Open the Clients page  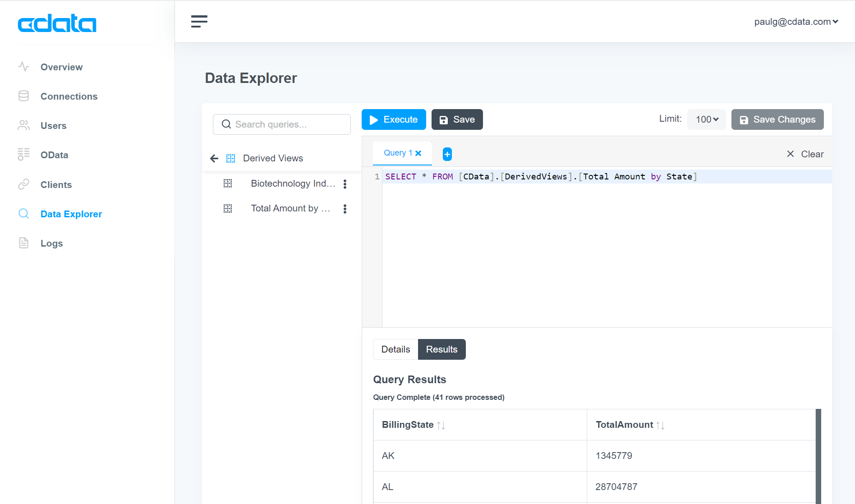tap(56, 185)
